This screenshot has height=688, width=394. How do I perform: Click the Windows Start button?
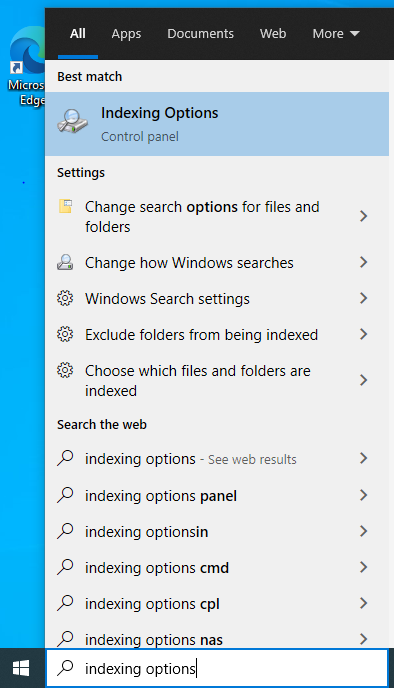(21, 668)
